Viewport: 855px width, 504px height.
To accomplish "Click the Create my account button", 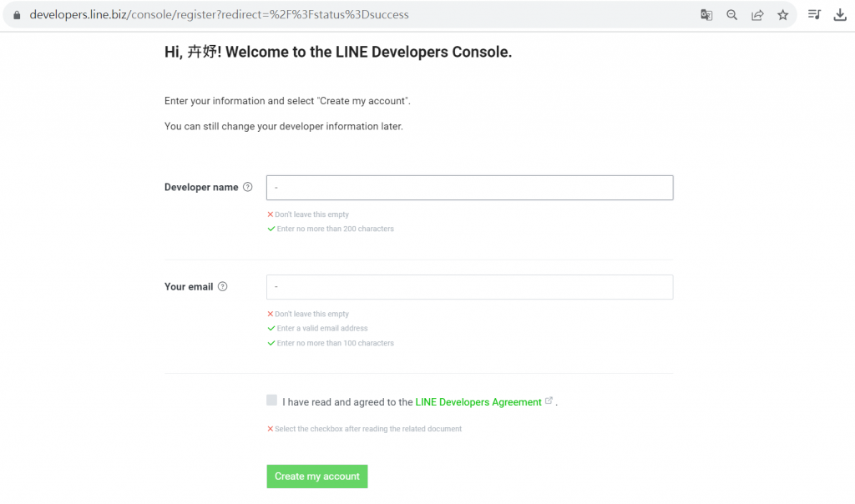I will click(316, 476).
